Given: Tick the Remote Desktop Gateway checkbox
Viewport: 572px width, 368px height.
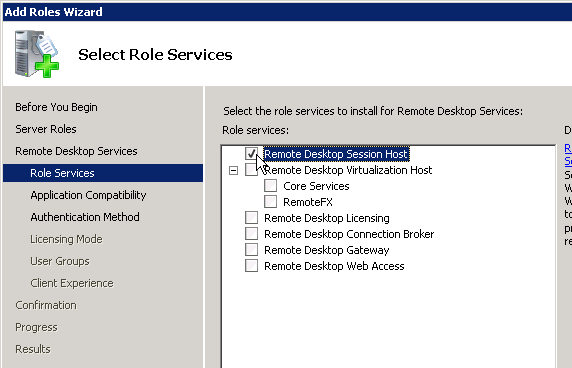Looking at the screenshot, I should point(251,250).
